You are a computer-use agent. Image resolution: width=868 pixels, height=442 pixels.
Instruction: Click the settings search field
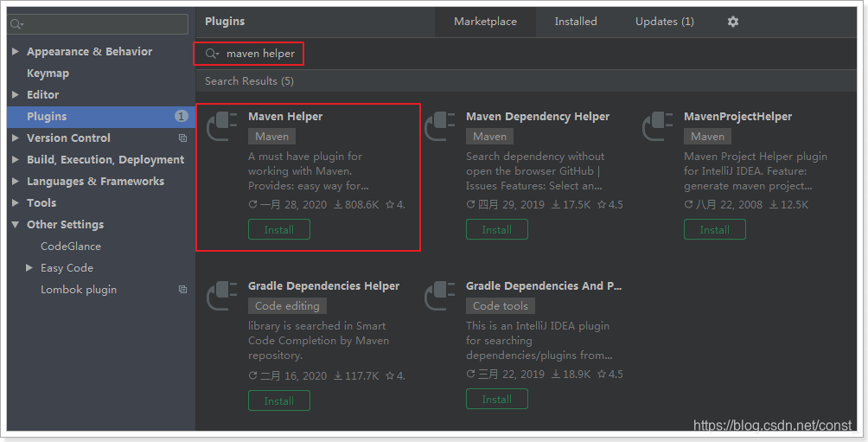[x=98, y=24]
